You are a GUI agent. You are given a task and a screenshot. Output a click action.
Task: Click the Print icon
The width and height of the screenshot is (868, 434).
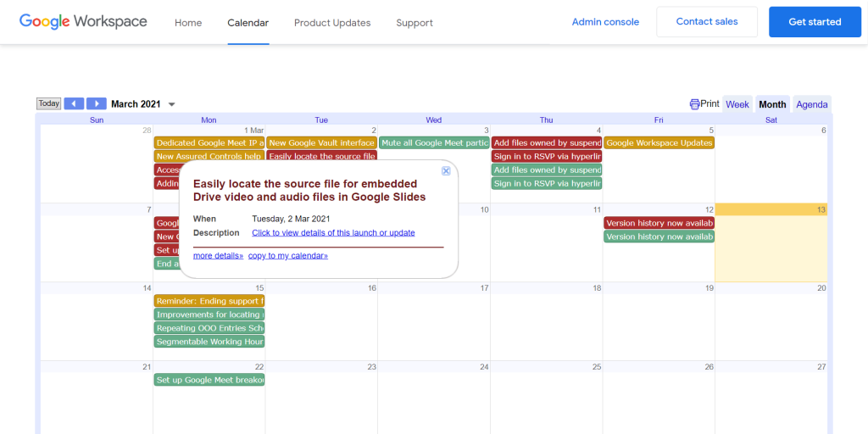(695, 104)
